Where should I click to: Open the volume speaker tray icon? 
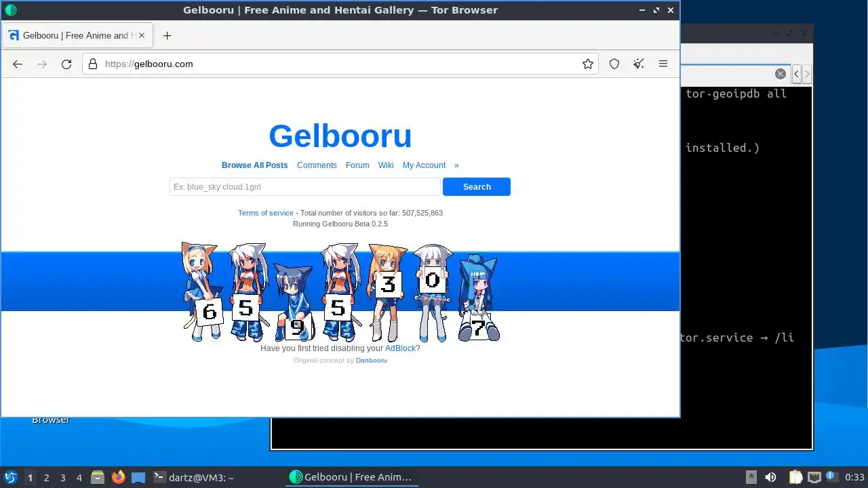click(x=770, y=478)
